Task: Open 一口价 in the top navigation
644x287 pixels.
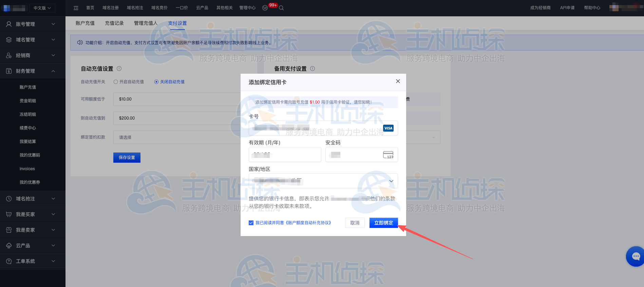Action: pyautogui.click(x=182, y=8)
